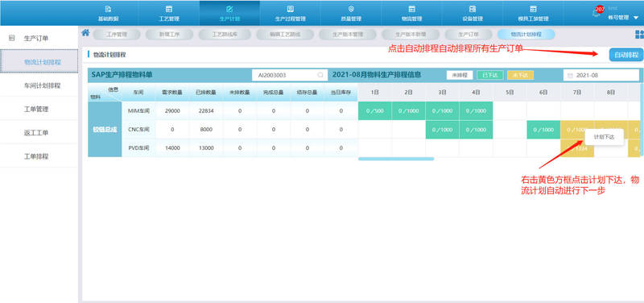Click the 8日 date column header

click(611, 93)
